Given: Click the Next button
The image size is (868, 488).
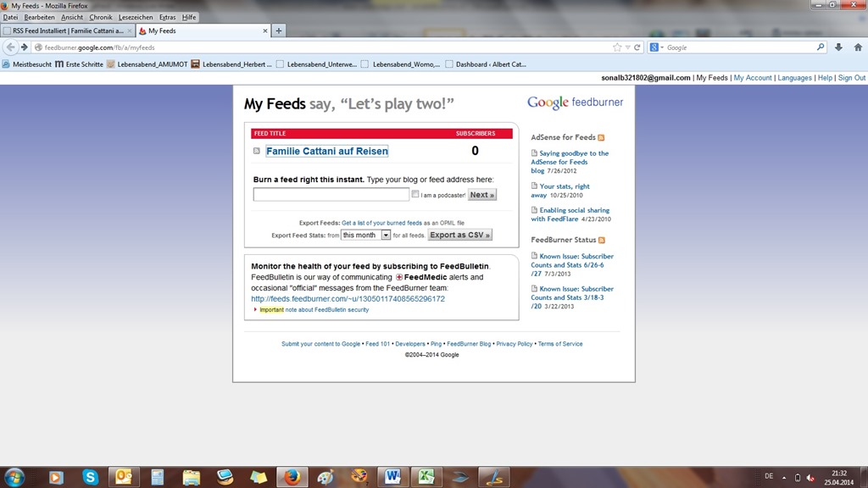Looking at the screenshot, I should click(481, 195).
